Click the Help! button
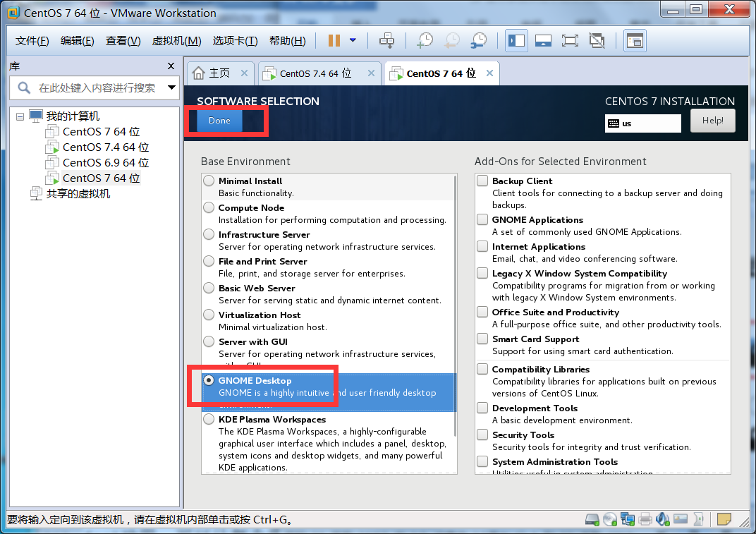Image resolution: width=756 pixels, height=534 pixels. [x=712, y=121]
